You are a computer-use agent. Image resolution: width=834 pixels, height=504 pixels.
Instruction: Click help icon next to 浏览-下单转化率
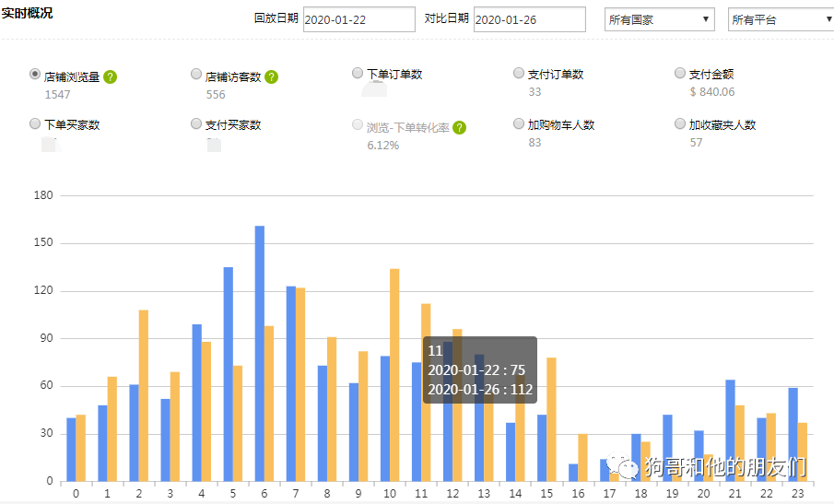pos(460,127)
